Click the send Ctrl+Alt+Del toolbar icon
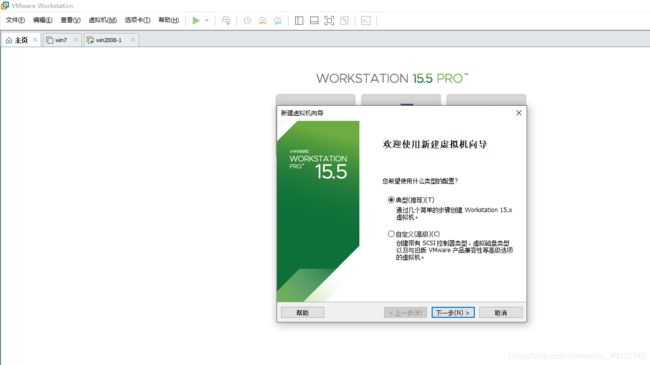 pos(226,20)
